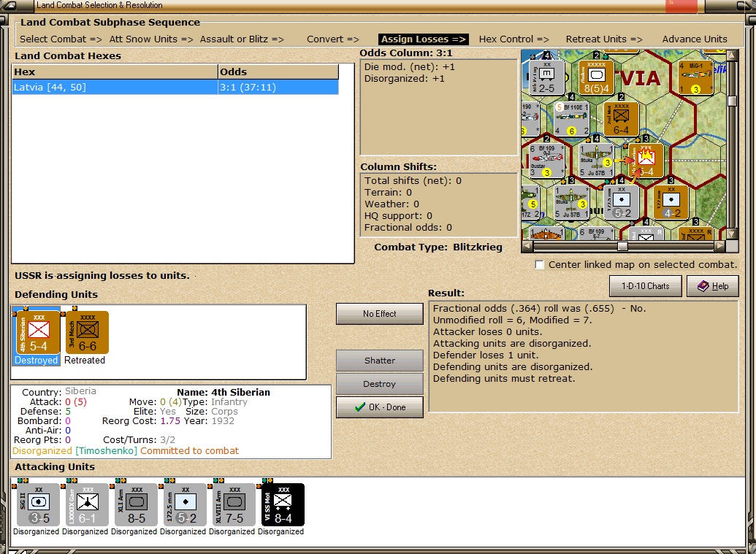Click map horizontal scrollbar left arrow

pyautogui.click(x=527, y=246)
